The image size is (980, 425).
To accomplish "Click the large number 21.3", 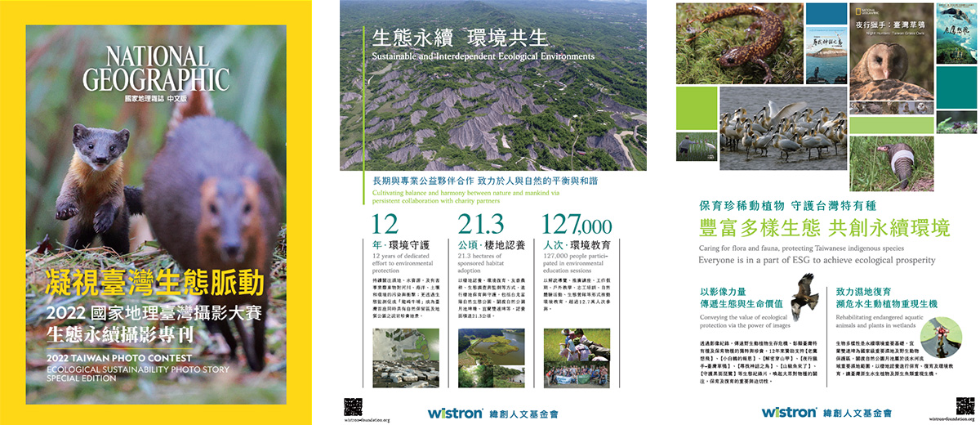I will click(x=482, y=226).
